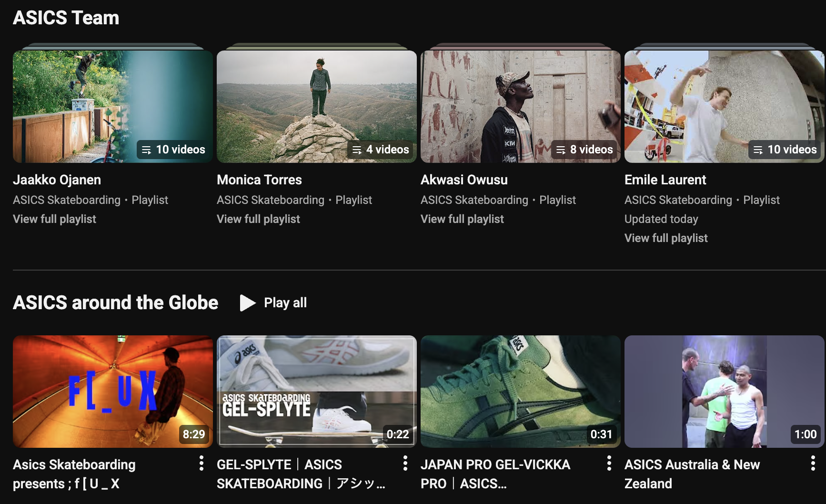Open the Monica Torres playlist thumbnail
The height and width of the screenshot is (504, 826).
pyautogui.click(x=317, y=107)
